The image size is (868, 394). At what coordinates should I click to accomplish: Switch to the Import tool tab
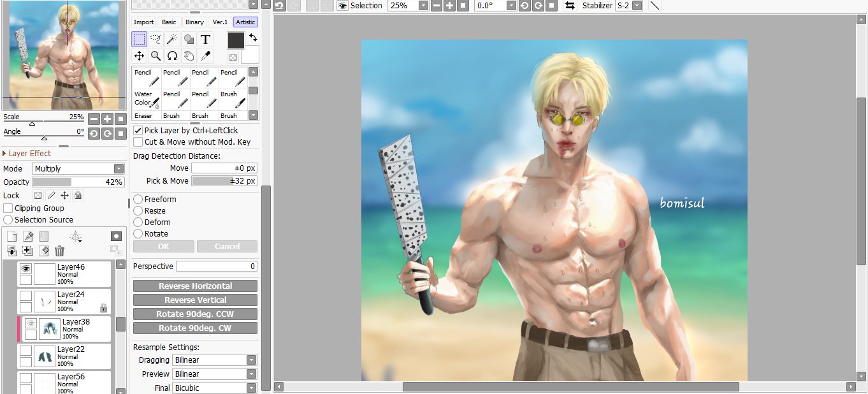point(143,22)
